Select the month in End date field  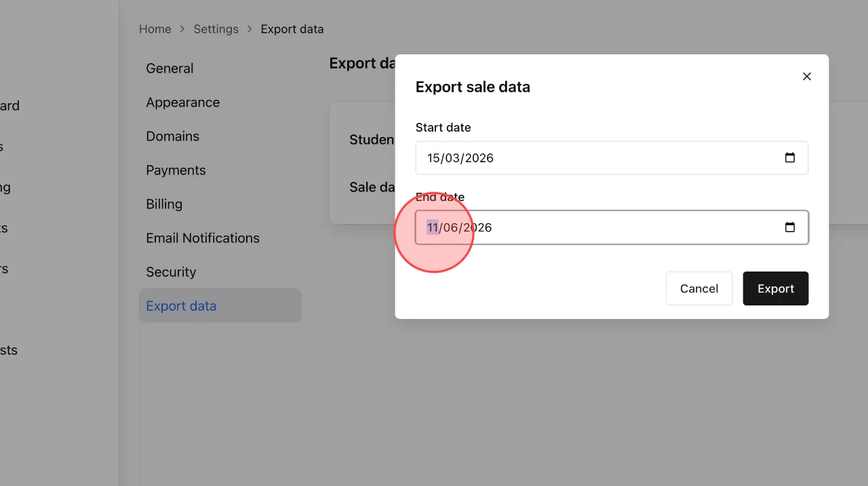(x=452, y=227)
